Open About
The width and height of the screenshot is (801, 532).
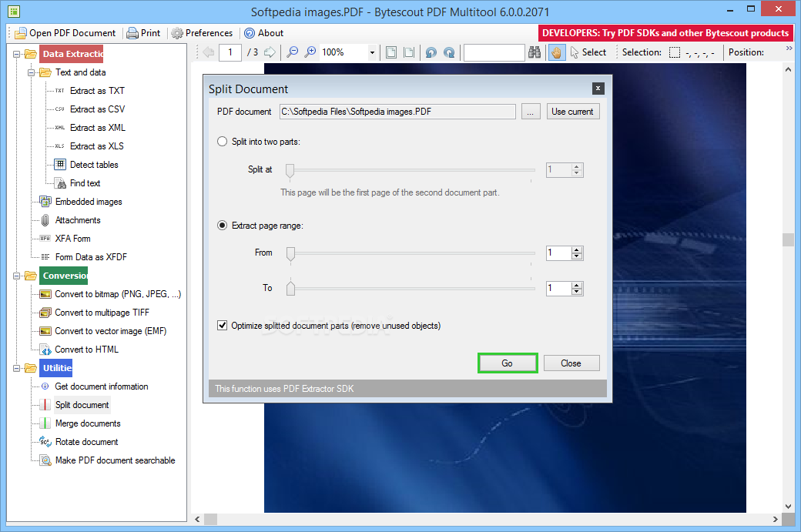tap(263, 33)
